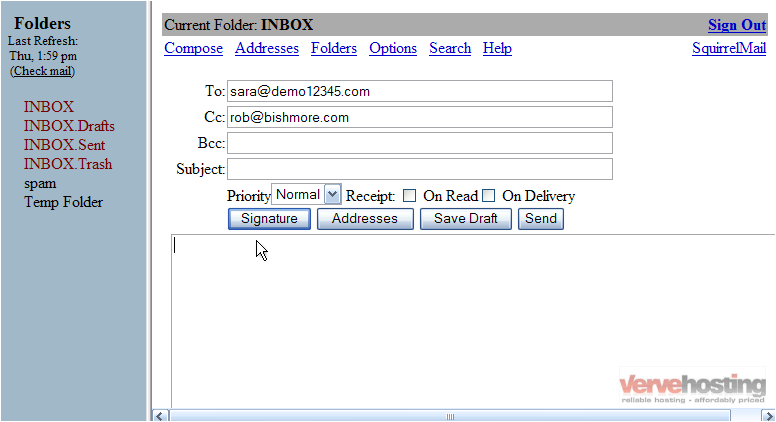Open the Compose link
The height and width of the screenshot is (422, 776).
pos(194,48)
